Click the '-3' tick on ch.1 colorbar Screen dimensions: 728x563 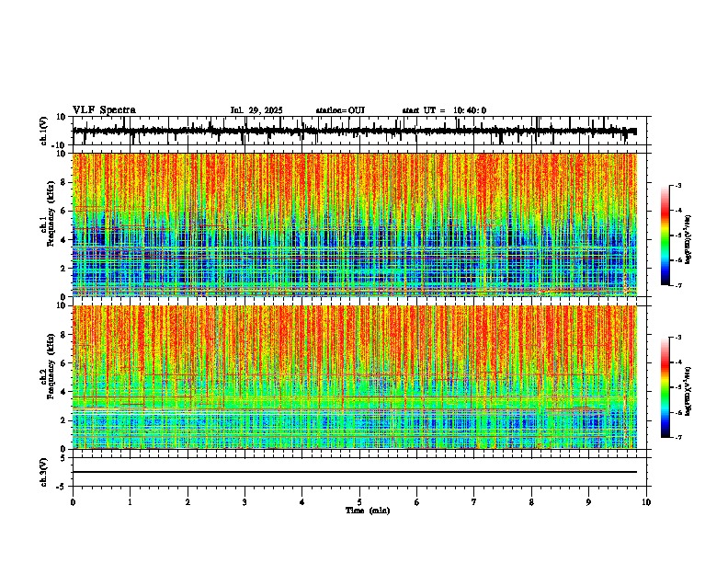click(x=677, y=185)
